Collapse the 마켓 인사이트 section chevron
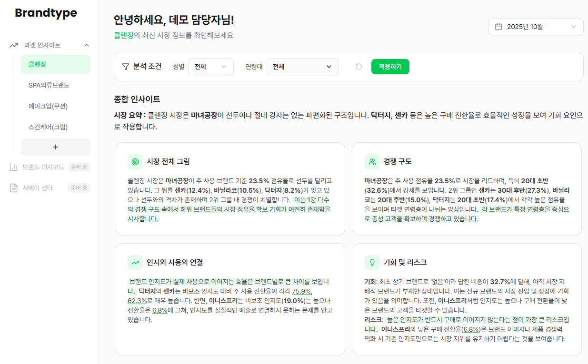Viewport: 588px width, 364px height. coord(87,45)
